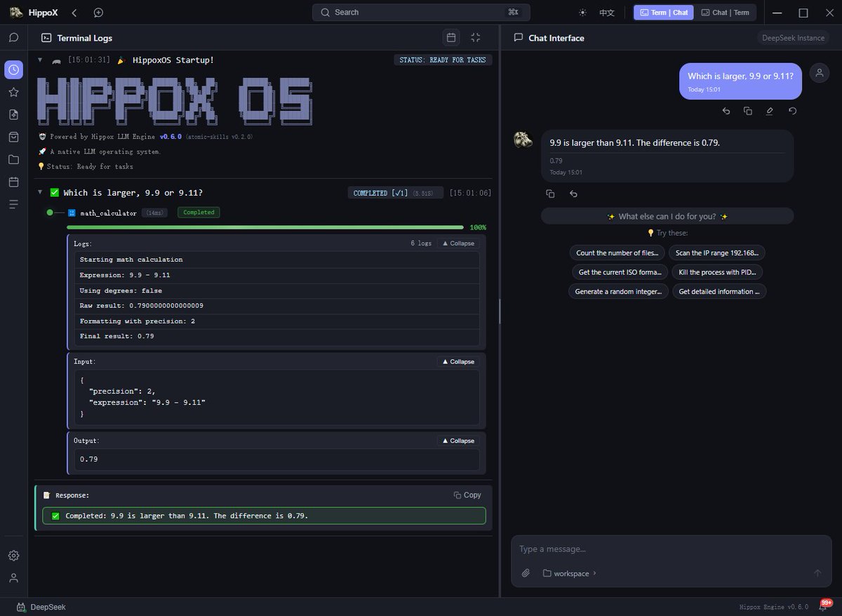Switch language to 中文
Screen dimensions: 842x616
pyautogui.click(x=607, y=13)
